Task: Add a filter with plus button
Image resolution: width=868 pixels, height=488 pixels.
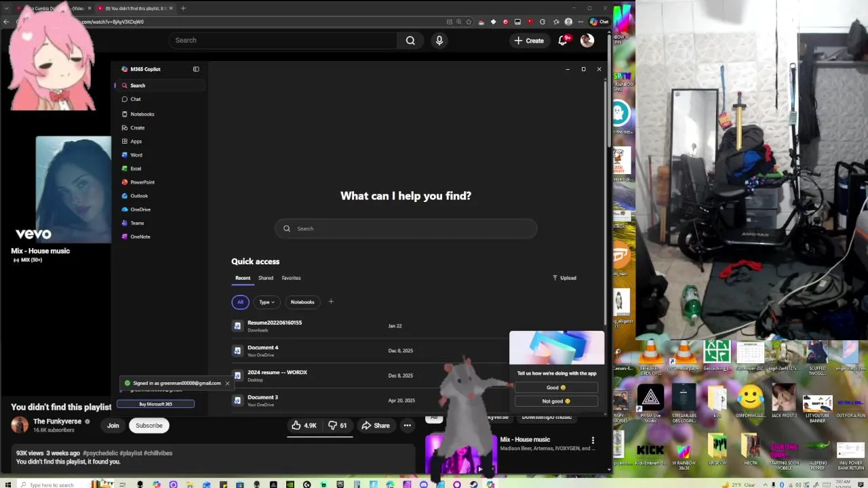Action: 331,302
